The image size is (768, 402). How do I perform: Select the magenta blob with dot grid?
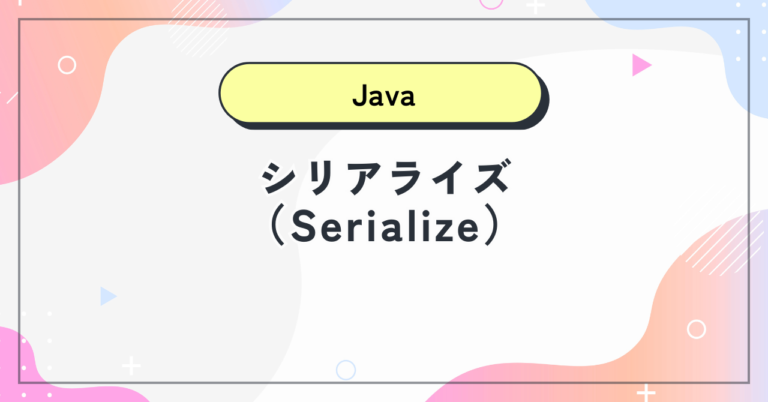point(29,367)
